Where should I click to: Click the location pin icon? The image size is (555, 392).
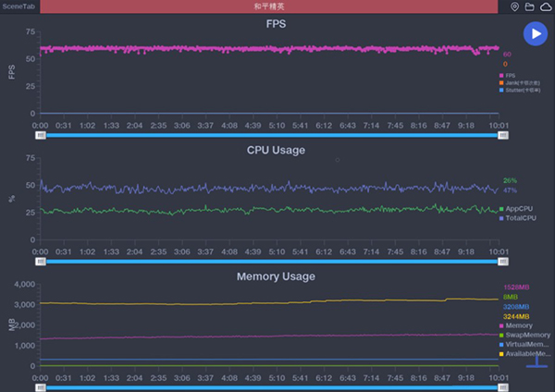[x=515, y=6]
